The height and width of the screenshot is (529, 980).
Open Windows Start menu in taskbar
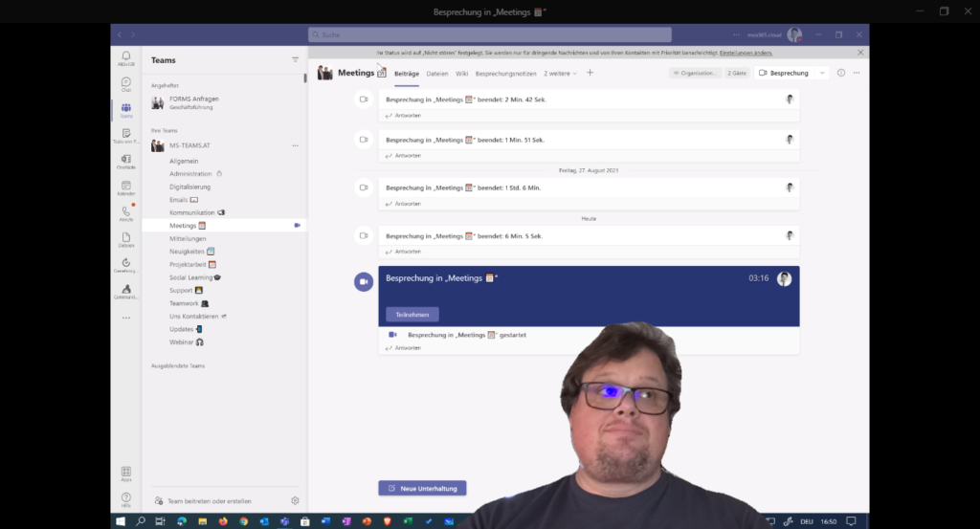(x=121, y=521)
